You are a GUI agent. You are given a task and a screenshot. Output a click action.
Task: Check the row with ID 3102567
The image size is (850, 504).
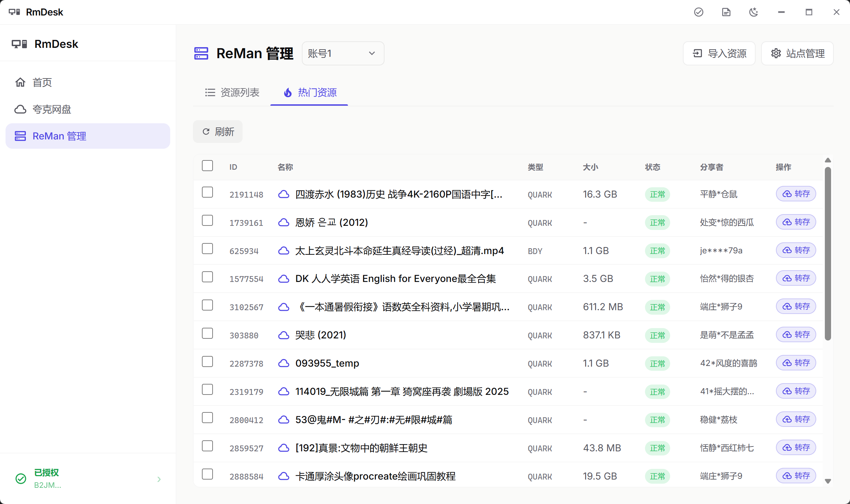[207, 305]
